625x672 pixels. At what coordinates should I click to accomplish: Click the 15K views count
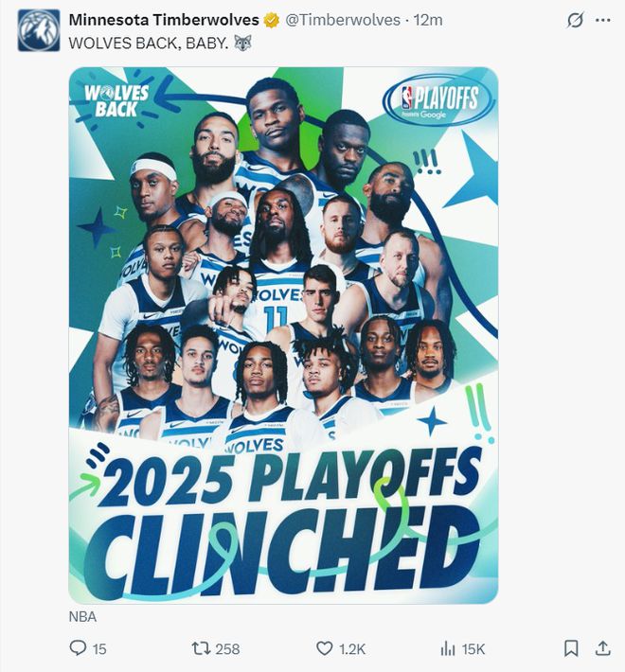pos(473,648)
